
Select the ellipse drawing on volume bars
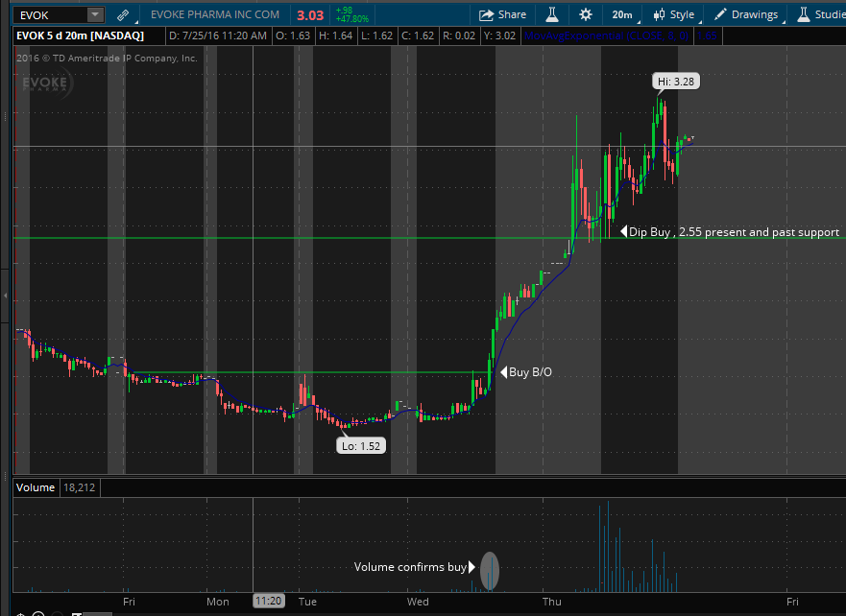(x=490, y=571)
